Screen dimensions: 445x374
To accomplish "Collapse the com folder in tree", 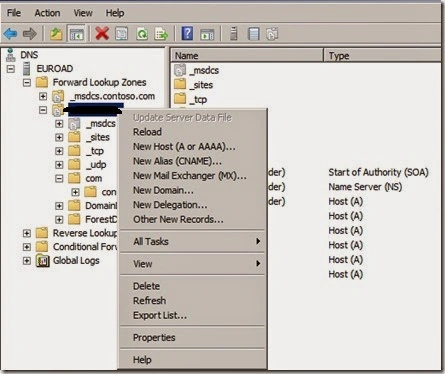I will (x=59, y=179).
